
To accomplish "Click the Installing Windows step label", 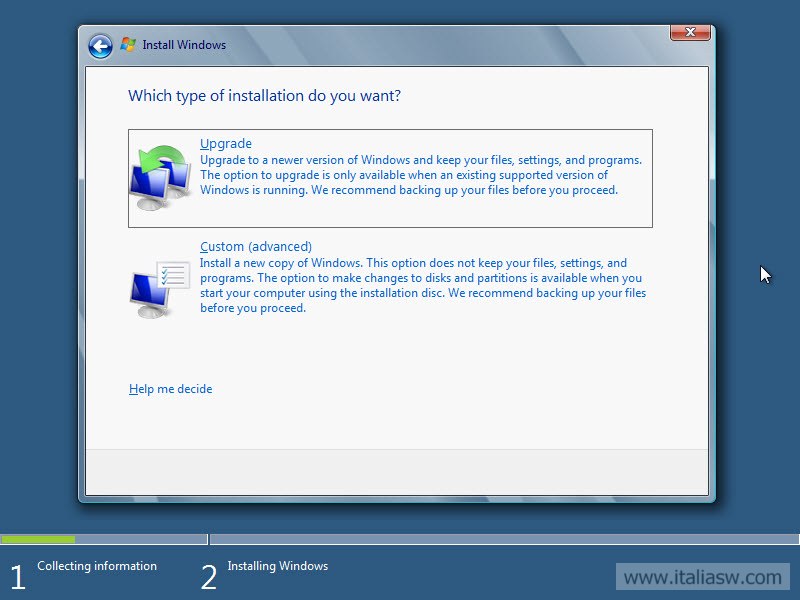I will click(x=278, y=566).
